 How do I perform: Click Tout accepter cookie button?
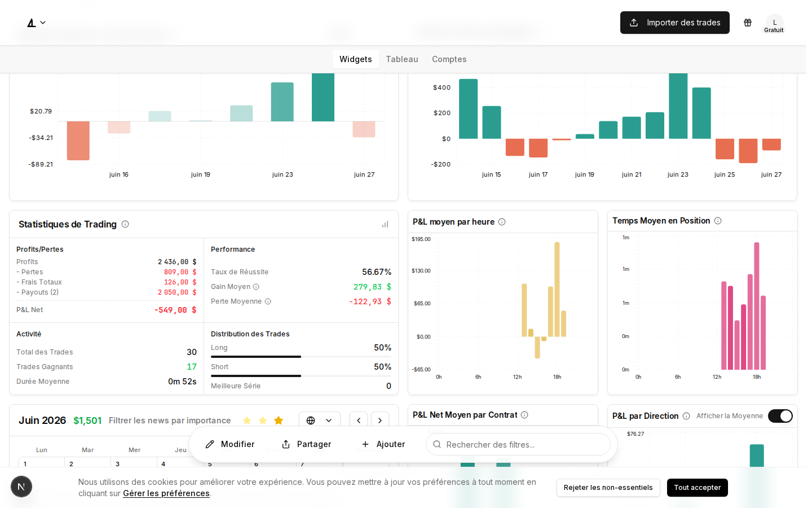point(697,488)
